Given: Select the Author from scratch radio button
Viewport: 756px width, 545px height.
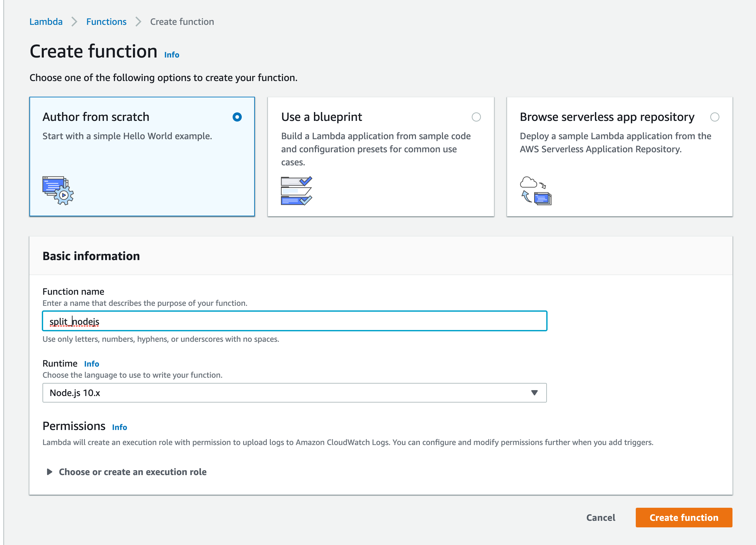Looking at the screenshot, I should pos(237,117).
